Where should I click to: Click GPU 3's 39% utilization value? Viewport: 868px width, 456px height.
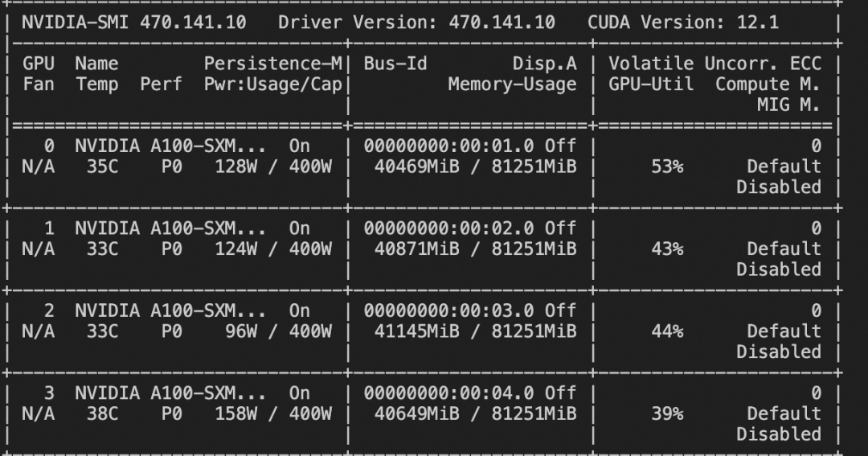[x=667, y=413]
